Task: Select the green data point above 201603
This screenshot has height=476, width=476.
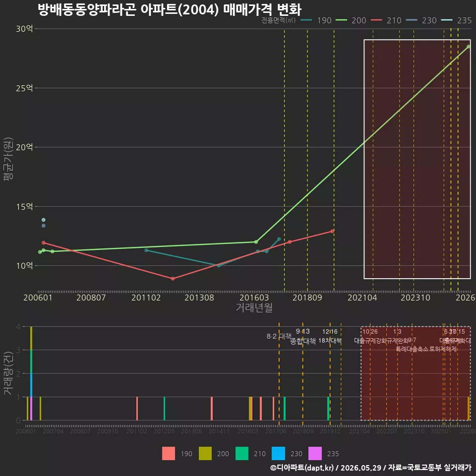Action: click(256, 242)
